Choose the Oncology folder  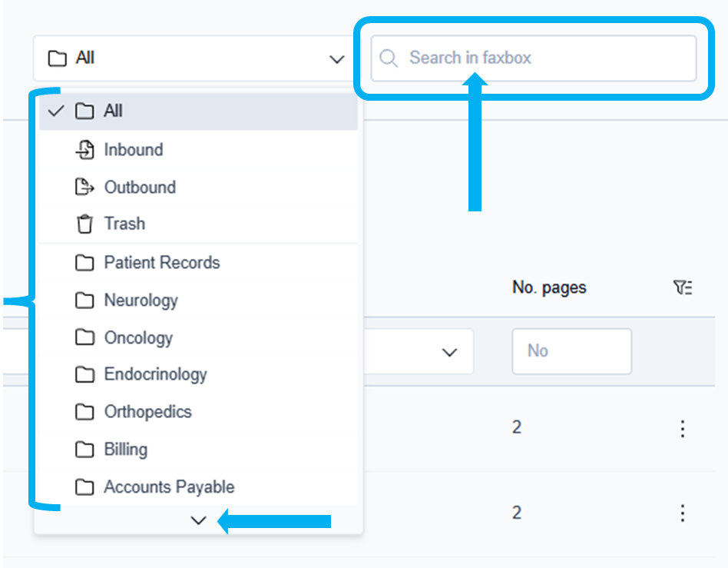[138, 338]
